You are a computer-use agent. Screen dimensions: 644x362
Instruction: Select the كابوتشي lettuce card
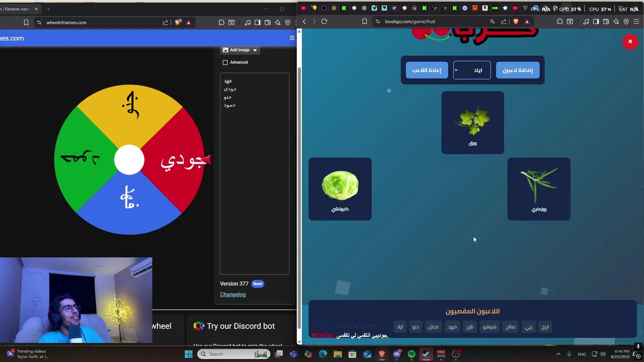click(x=340, y=189)
